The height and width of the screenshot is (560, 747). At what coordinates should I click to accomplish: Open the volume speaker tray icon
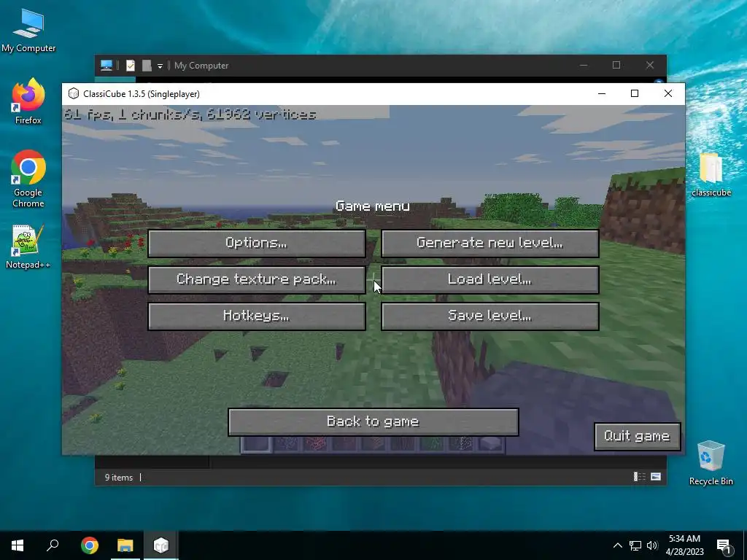652,545
